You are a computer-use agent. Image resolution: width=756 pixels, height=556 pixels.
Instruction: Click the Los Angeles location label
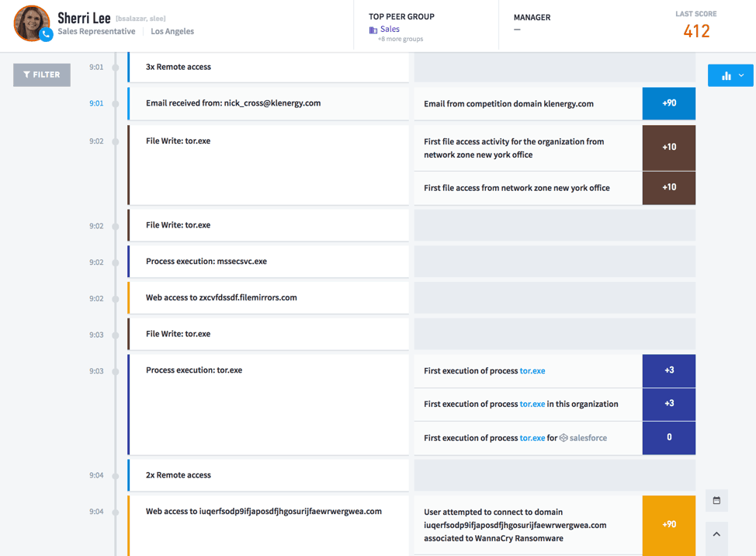[172, 31]
